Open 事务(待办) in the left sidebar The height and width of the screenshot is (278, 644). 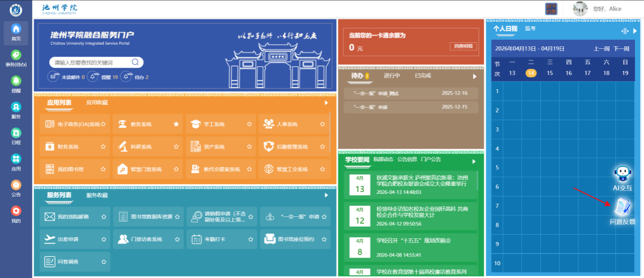coord(16,55)
